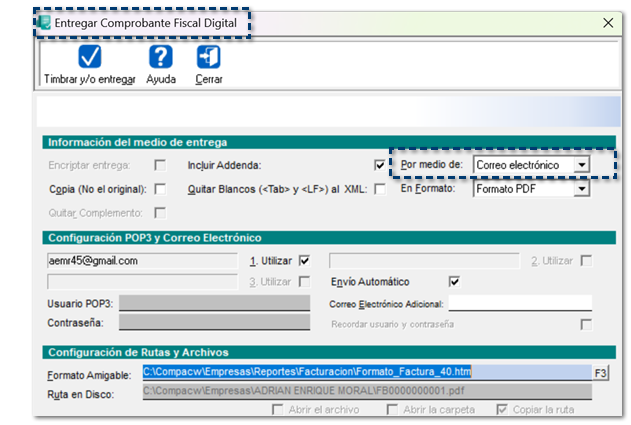Toggle the Incluir Addenda checkbox
The height and width of the screenshot is (425, 631).
(379, 165)
